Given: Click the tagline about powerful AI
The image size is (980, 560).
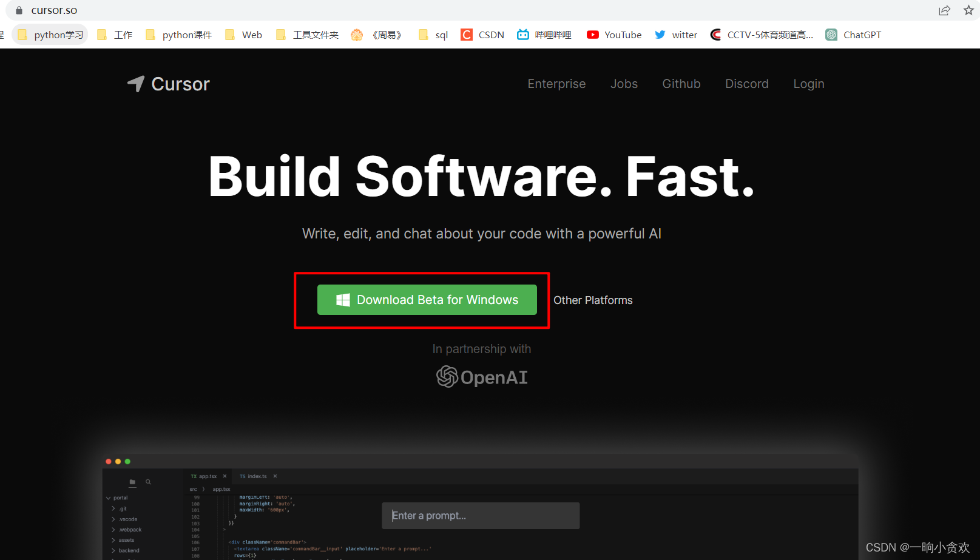Looking at the screenshot, I should tap(482, 234).
